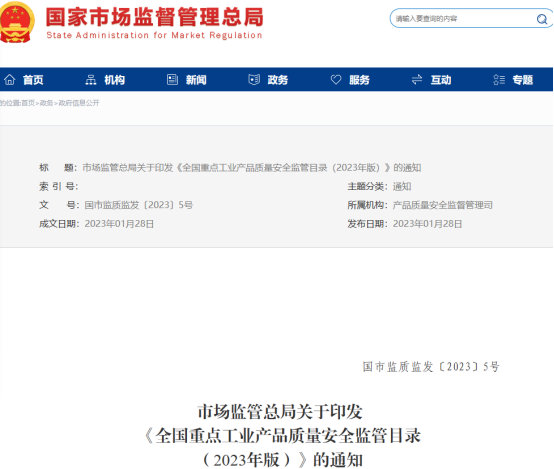
Task: Click the home icon beside 首页
Action: (10, 80)
